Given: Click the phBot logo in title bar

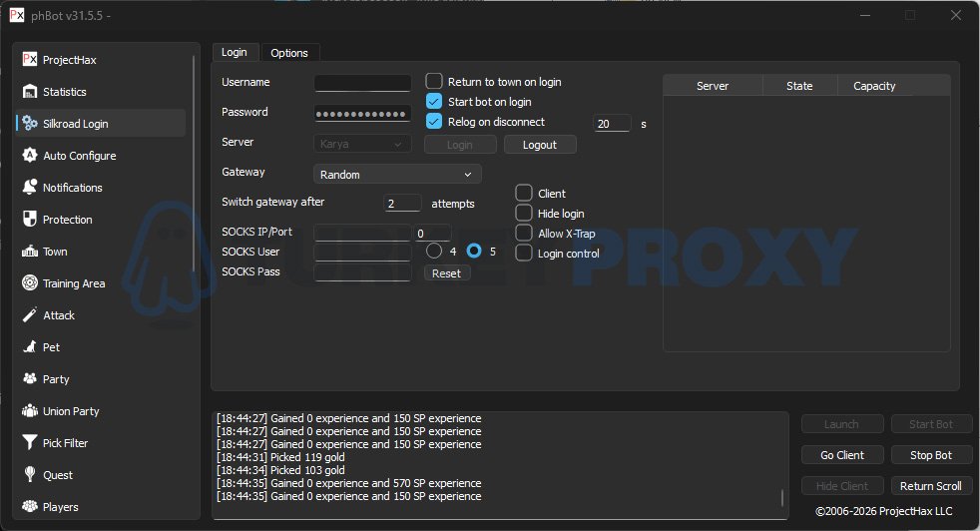Looking at the screenshot, I should (x=17, y=15).
